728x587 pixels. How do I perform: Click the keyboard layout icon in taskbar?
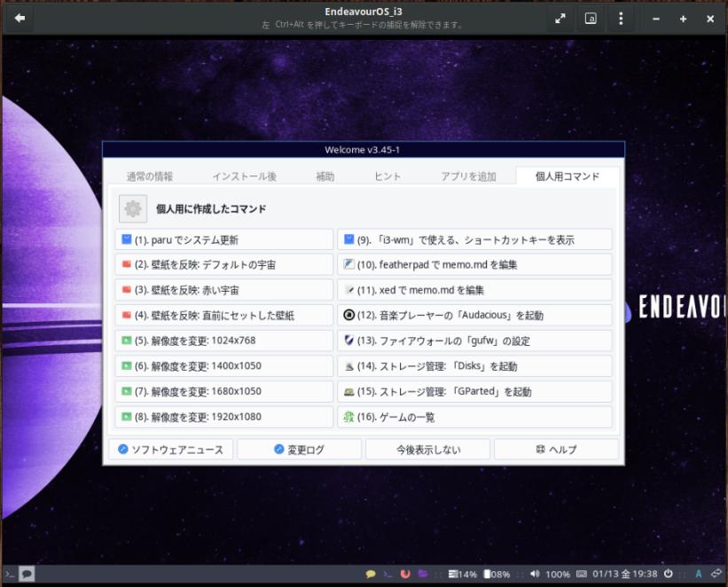[582, 574]
